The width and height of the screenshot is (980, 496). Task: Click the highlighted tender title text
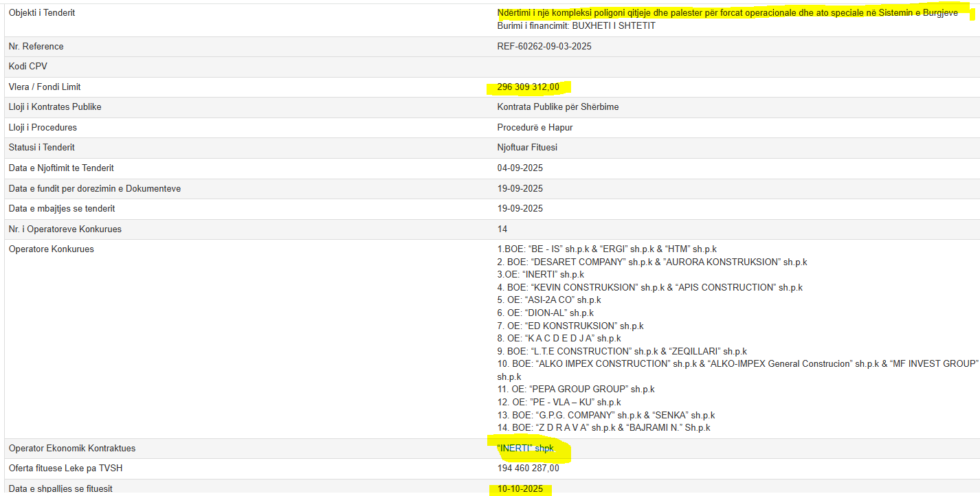click(x=727, y=13)
